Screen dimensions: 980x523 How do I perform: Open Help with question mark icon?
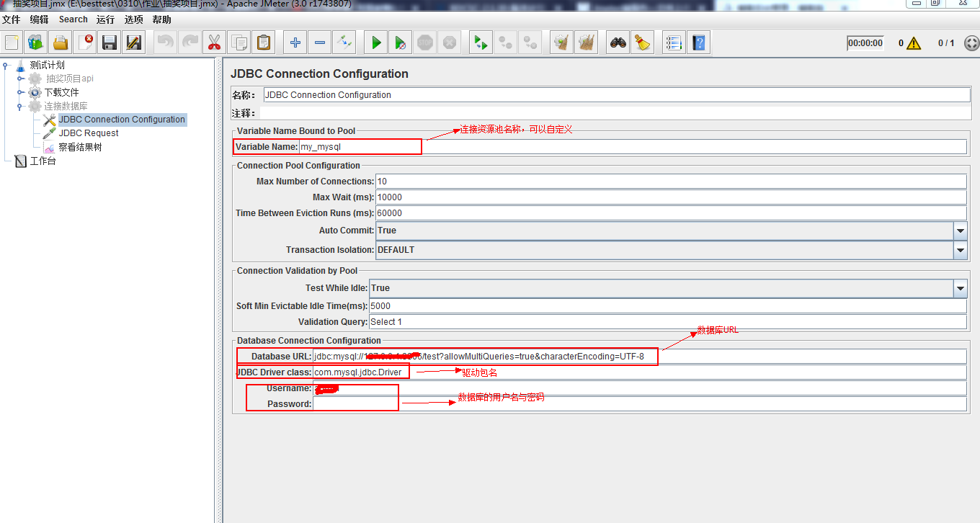click(x=698, y=43)
